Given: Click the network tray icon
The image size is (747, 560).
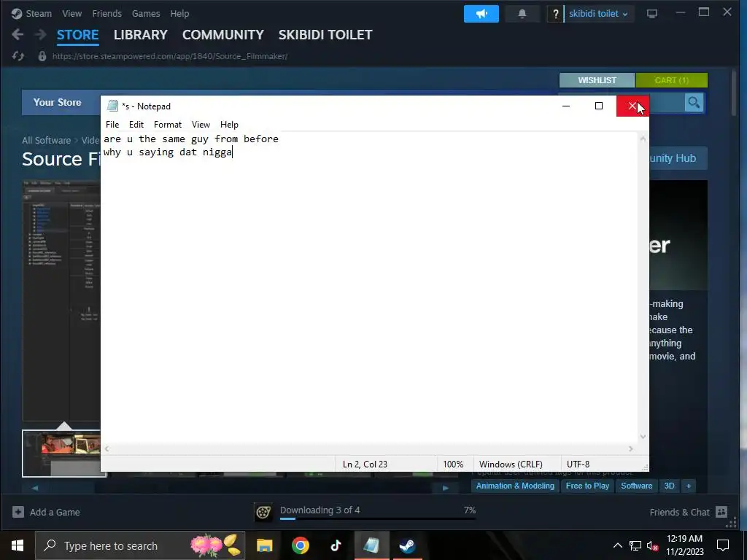Looking at the screenshot, I should [635, 545].
